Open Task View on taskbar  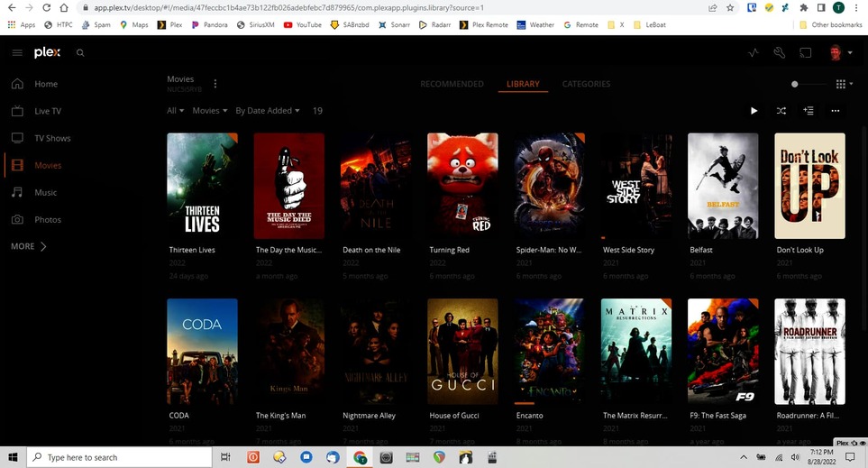[x=225, y=457]
